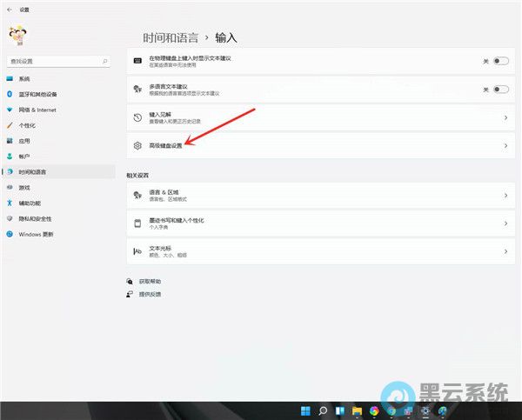This screenshot has height=420, width=522.
Task: Click the history clock icon for 键入见解
Action: click(x=137, y=117)
